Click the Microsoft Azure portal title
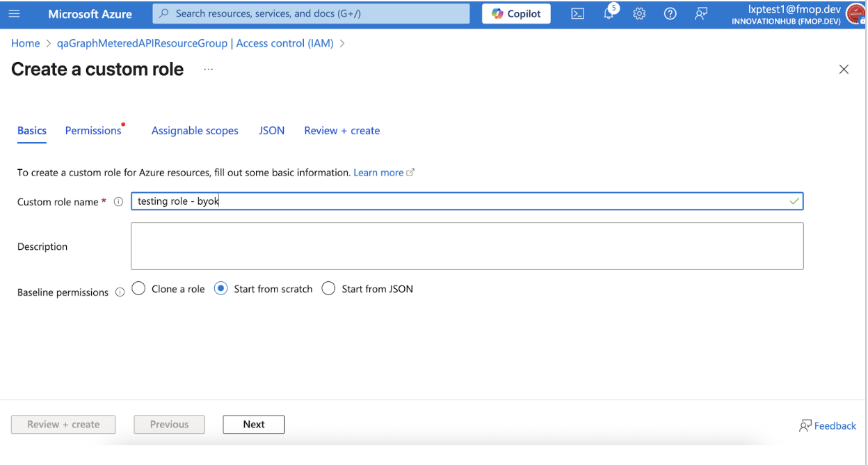 90,14
